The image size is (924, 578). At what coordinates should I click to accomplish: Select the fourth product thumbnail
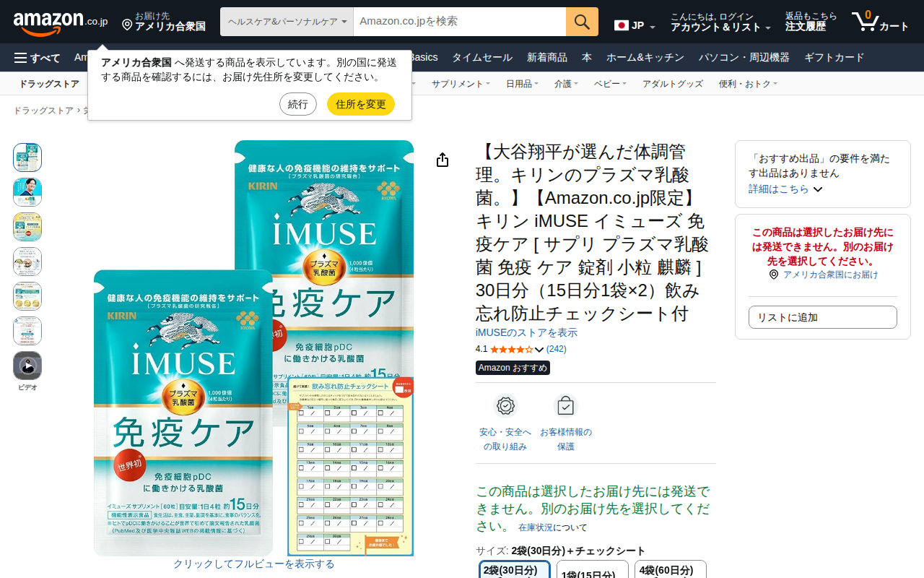point(27,262)
